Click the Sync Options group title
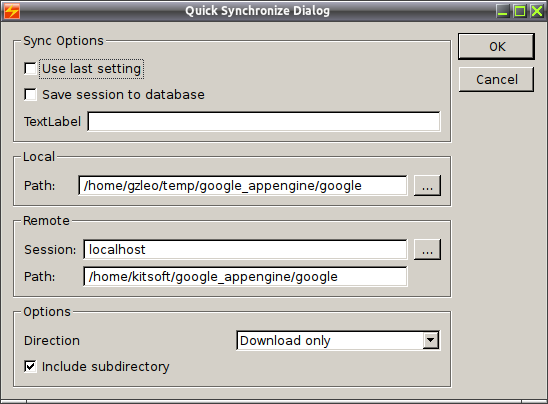This screenshot has width=548, height=404. [x=64, y=41]
